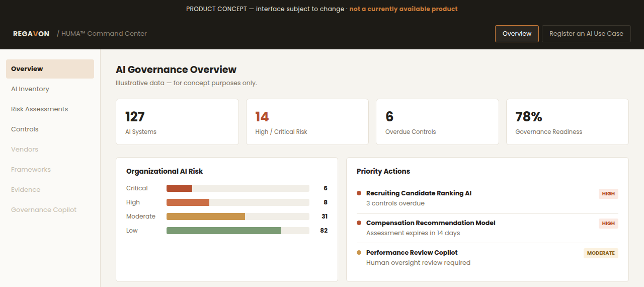644x287 pixels.
Task: Click HIGH badge on Recruiting Candidate Ranking
Action: [608, 194]
